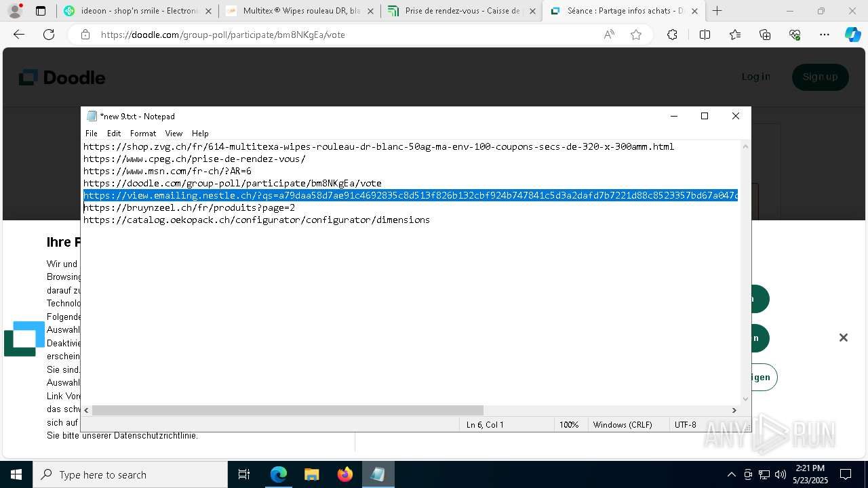Click UTF-8 encoding status entry
The height and width of the screenshot is (488, 868).
coord(686,425)
